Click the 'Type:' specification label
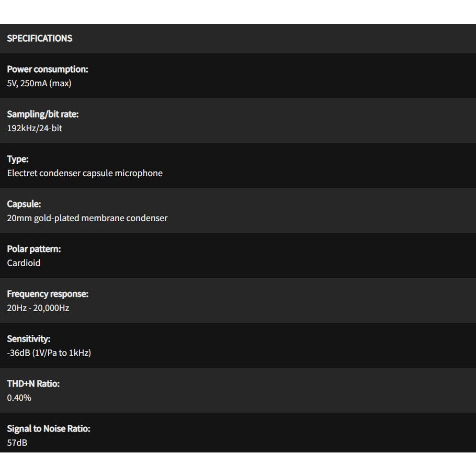This screenshot has width=476, height=476. point(18,159)
